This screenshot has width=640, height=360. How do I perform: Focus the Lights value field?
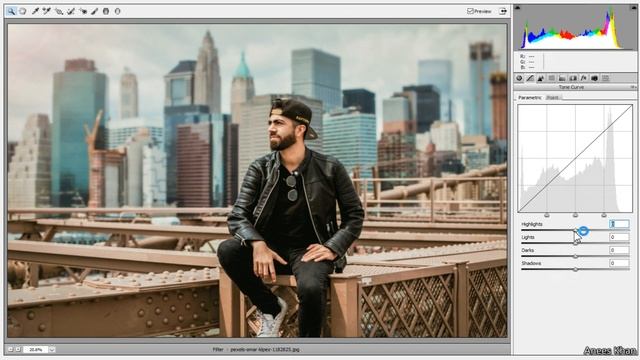coord(619,237)
